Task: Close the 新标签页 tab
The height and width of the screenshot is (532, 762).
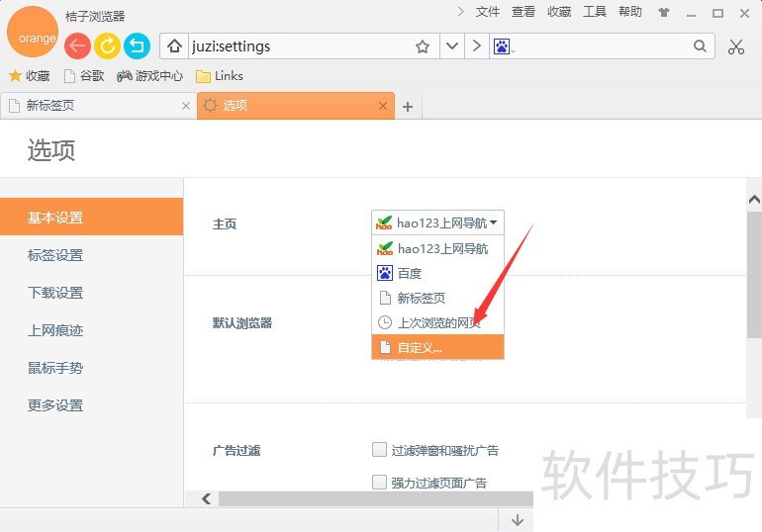Action: (186, 106)
